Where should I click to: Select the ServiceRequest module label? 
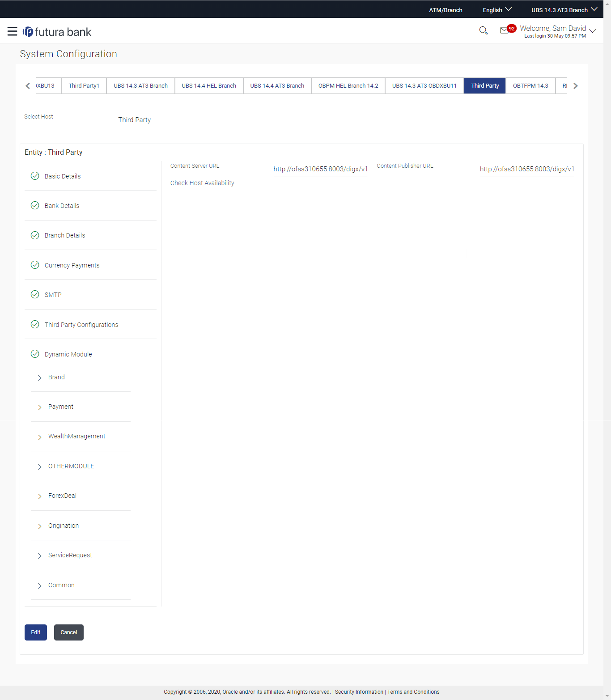[70, 555]
